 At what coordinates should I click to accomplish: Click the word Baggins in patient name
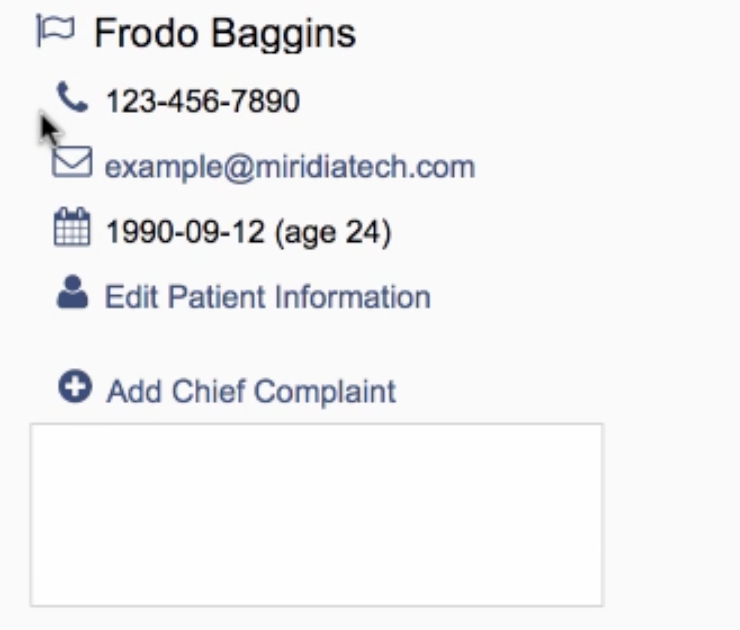[x=283, y=34]
